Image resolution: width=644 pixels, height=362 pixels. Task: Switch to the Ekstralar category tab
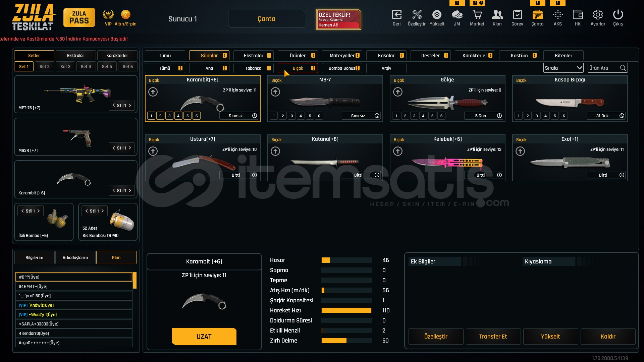point(254,55)
